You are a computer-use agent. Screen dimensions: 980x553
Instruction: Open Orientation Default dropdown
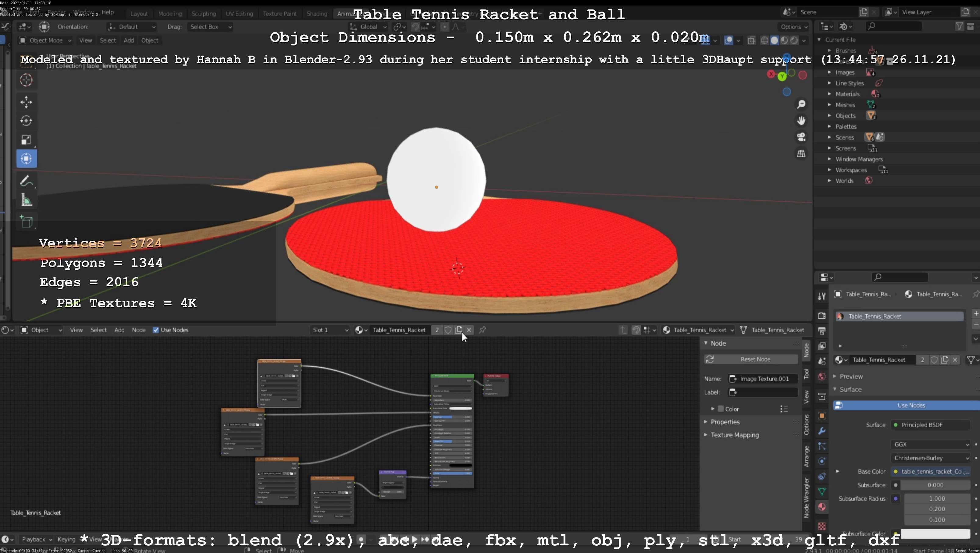tap(132, 27)
